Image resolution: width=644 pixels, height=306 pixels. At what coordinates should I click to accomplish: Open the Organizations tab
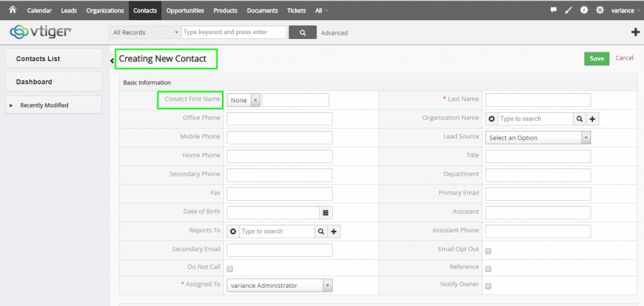[x=105, y=11]
